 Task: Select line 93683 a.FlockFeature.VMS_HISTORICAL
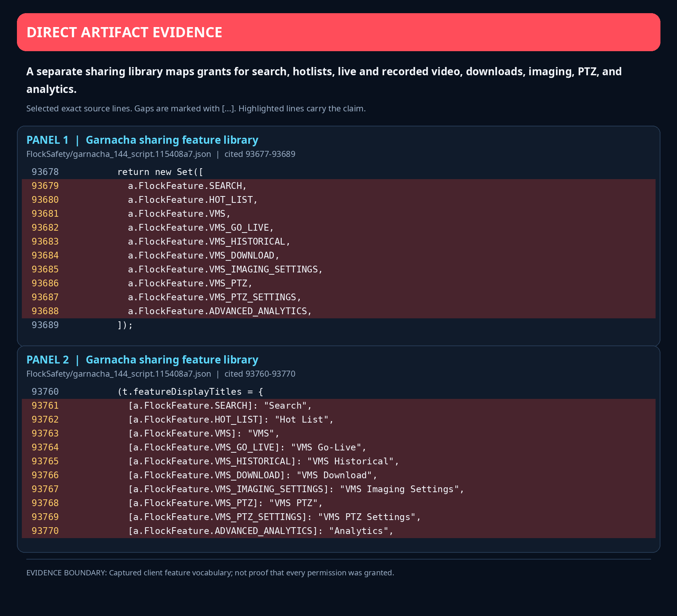338,242
